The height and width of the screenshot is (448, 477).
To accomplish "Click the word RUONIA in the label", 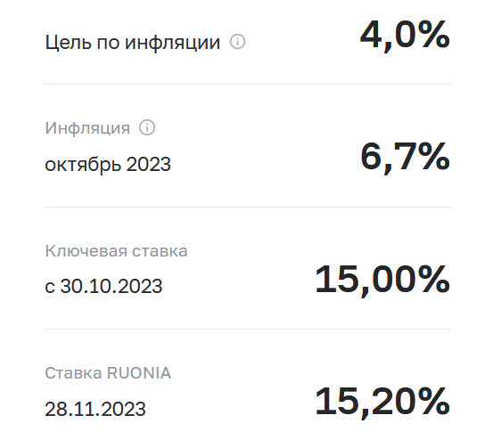I will coord(139,373).
